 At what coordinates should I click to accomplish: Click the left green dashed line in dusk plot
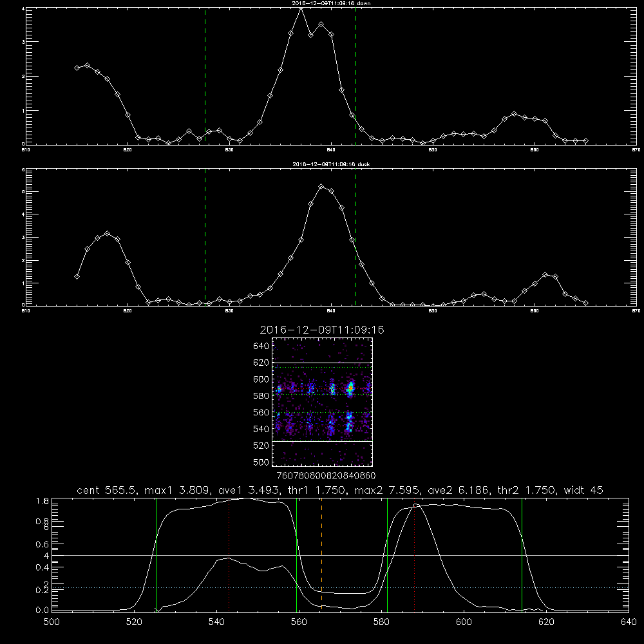coord(205,237)
